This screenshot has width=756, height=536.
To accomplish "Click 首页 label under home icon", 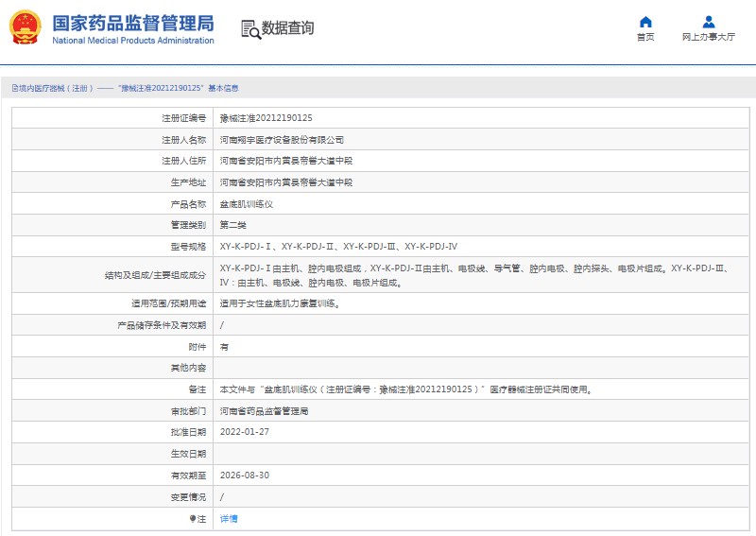I will point(645,37).
